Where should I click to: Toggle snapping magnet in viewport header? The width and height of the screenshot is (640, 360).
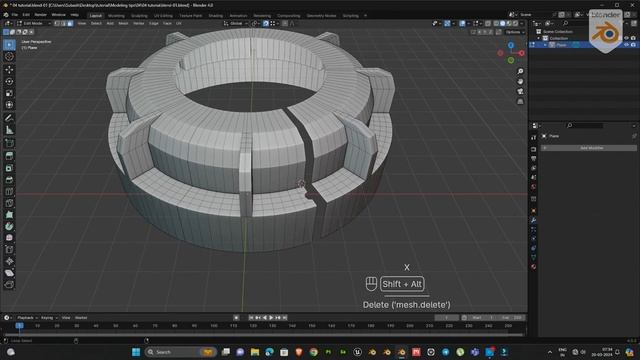pyautogui.click(x=266, y=24)
